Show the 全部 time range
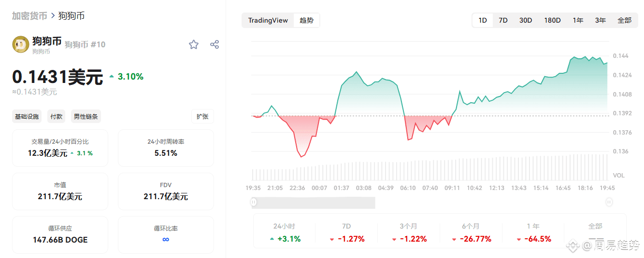This screenshot has width=644, height=258. [624, 20]
